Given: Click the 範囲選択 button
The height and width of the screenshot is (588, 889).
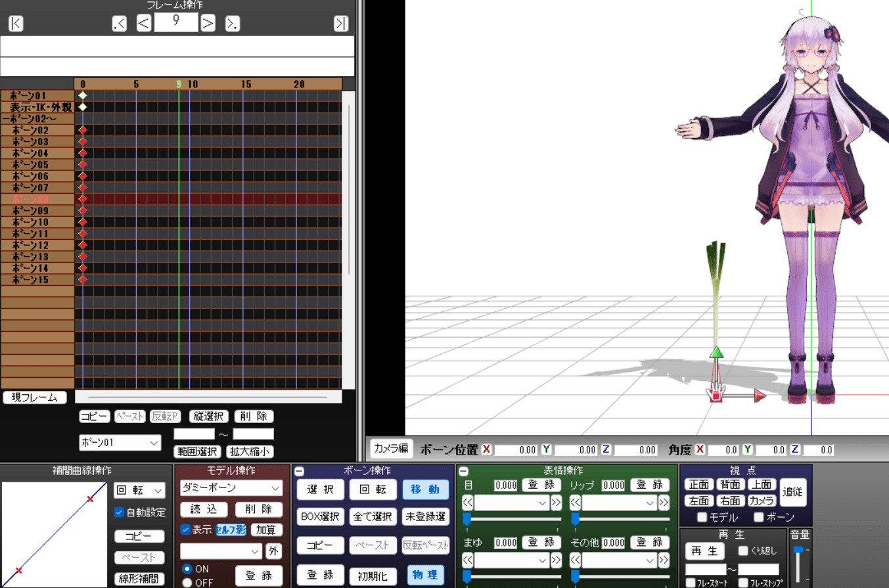Looking at the screenshot, I should point(196,451).
